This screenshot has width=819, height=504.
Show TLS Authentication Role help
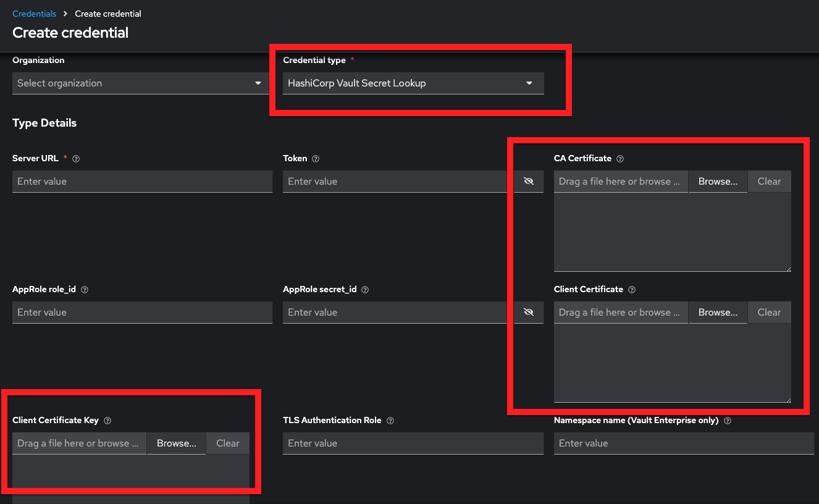(390, 421)
